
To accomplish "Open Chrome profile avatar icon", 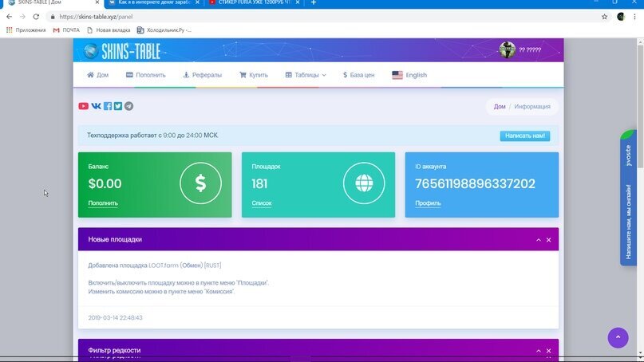I will point(621,17).
